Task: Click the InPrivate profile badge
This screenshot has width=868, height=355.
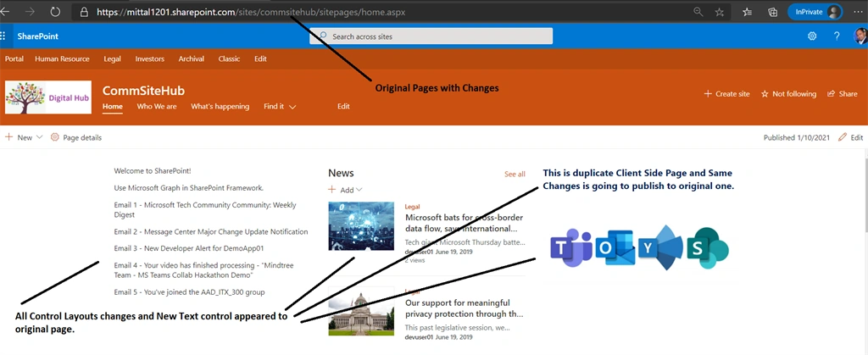Action: point(815,12)
